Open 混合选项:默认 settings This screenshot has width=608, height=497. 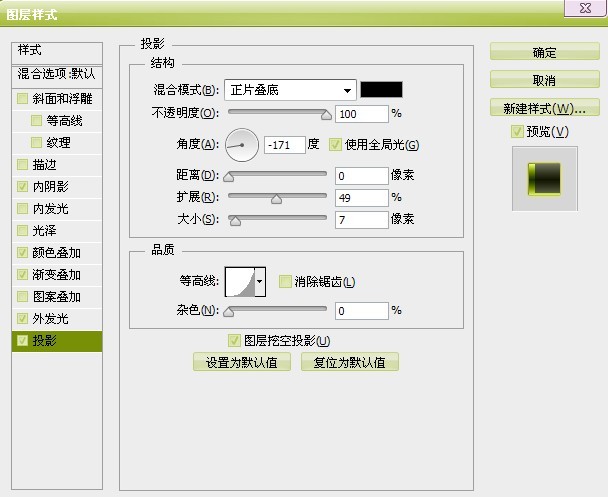point(57,74)
